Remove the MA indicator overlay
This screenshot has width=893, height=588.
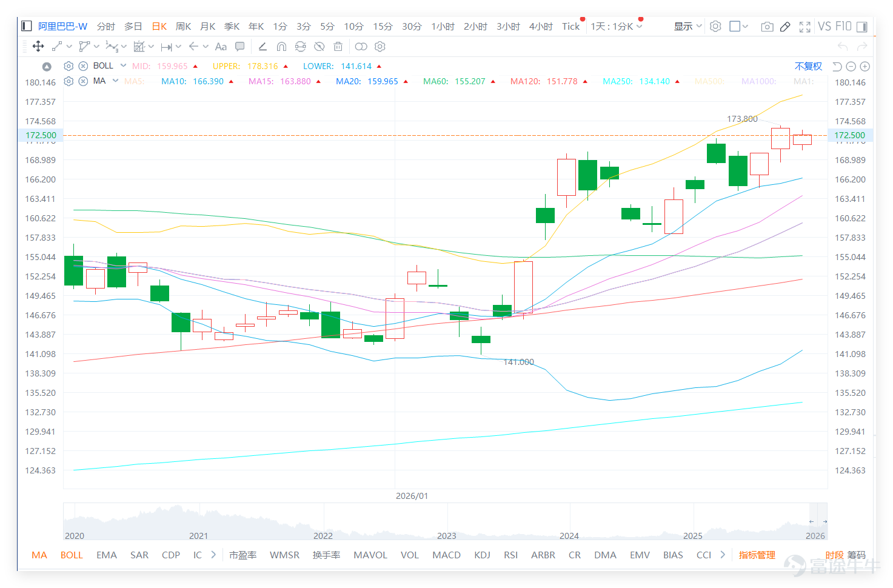[83, 81]
